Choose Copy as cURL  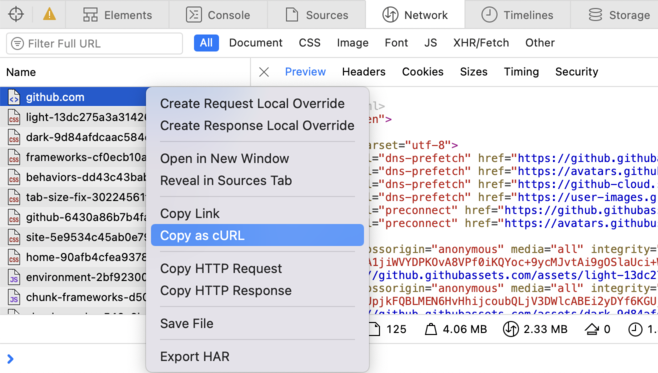pyautogui.click(x=257, y=235)
